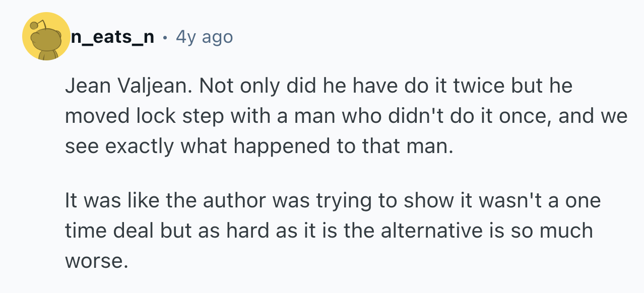Click the word "worse." ending the comment
The height and width of the screenshot is (293, 644).
point(94,261)
